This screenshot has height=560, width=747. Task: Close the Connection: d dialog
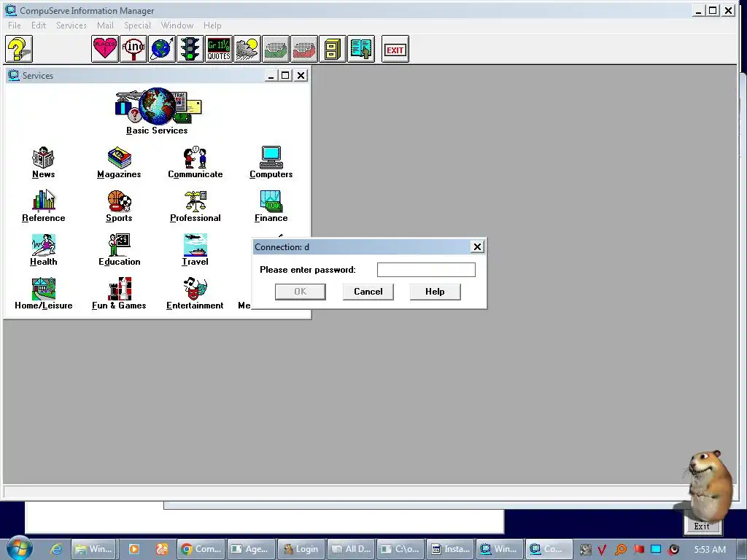click(477, 246)
